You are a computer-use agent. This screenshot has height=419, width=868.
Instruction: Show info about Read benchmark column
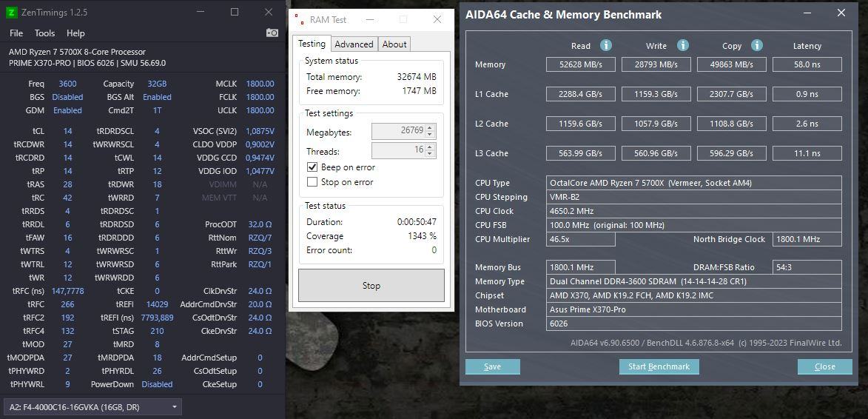tap(606, 45)
